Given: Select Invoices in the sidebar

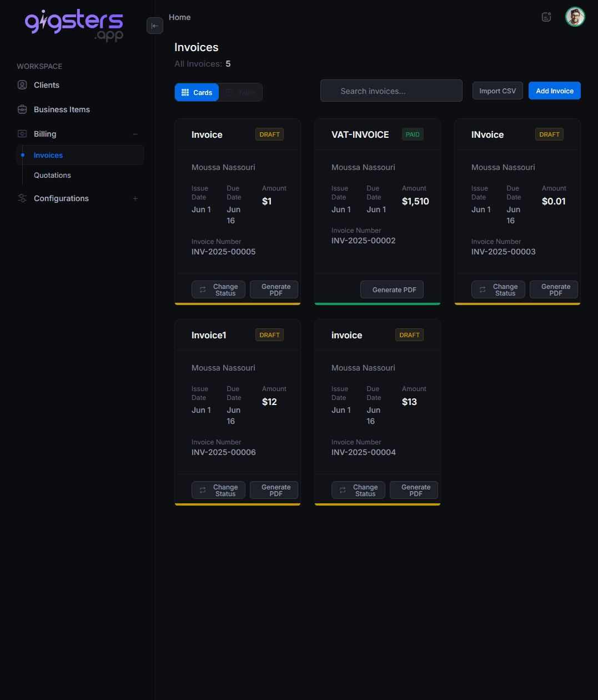Looking at the screenshot, I should [80, 155].
